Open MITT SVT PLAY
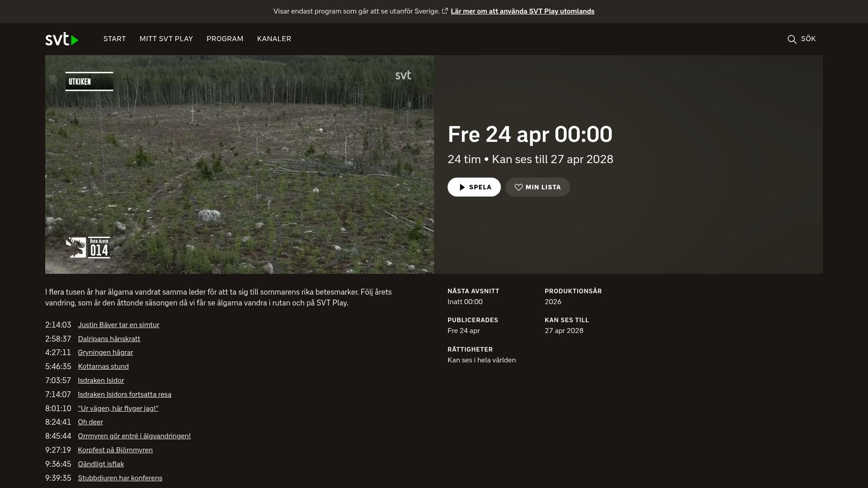The image size is (868, 488). pyautogui.click(x=166, y=39)
